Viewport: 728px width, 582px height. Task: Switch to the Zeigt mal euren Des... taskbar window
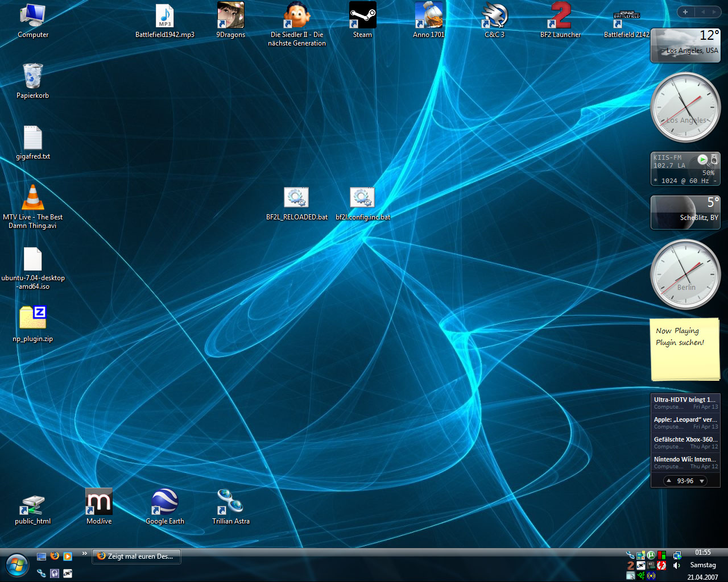click(136, 556)
